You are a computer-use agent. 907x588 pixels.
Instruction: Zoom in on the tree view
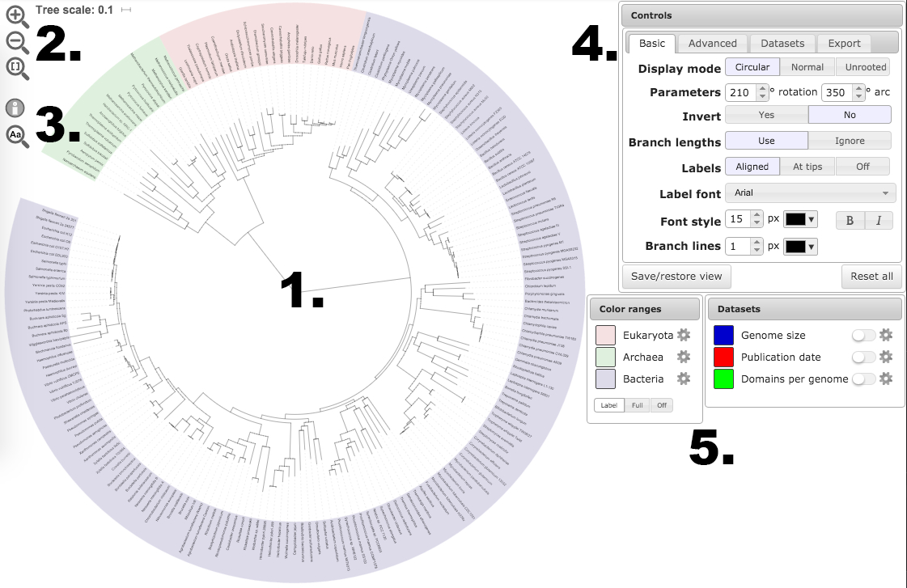coord(17,17)
